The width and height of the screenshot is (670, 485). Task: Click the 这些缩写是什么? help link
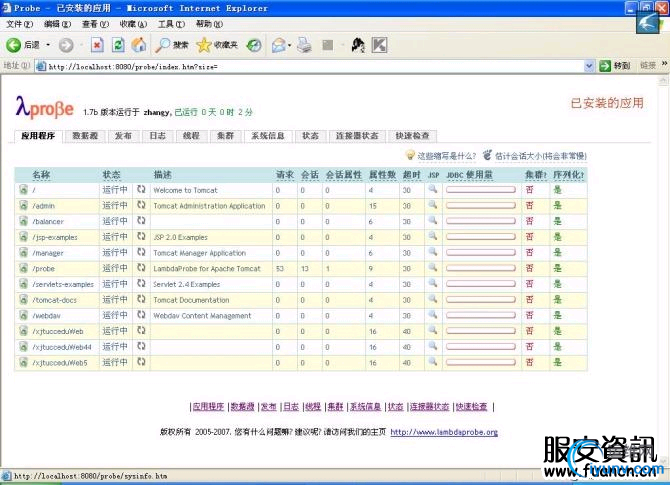point(447,156)
